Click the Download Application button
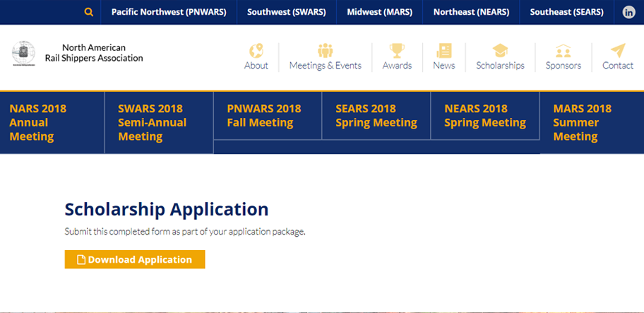This screenshot has height=313, width=644. point(135,259)
